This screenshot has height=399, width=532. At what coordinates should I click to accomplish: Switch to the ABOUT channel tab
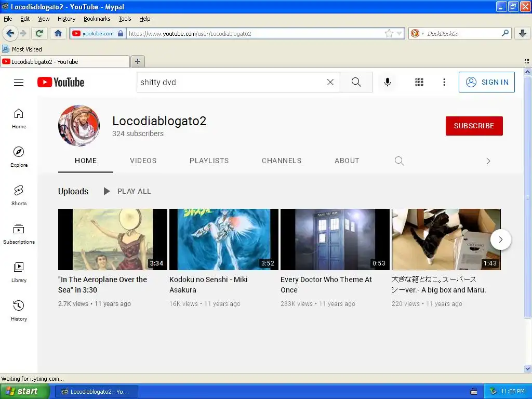[x=347, y=161]
